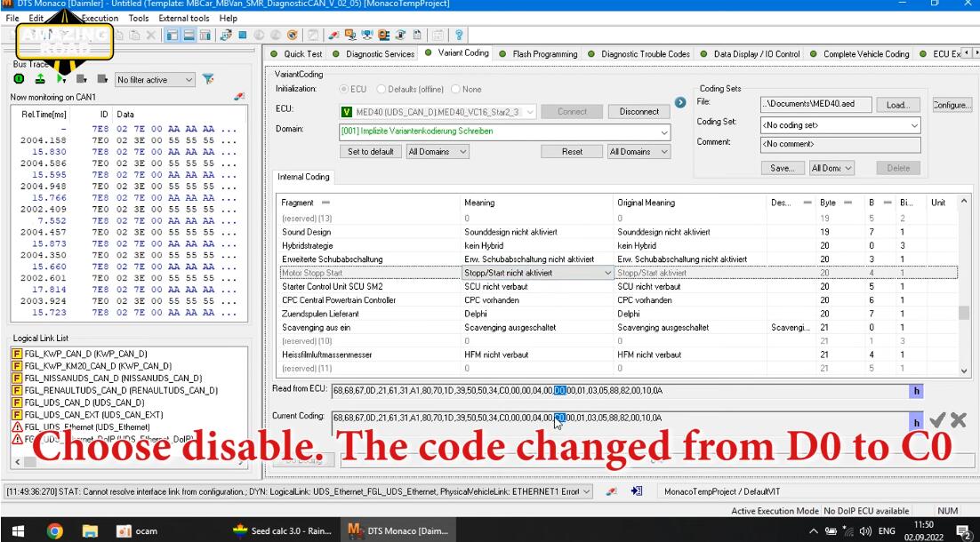Click the Load... coding set button
Screen dimensions: 980x542
pos(898,106)
